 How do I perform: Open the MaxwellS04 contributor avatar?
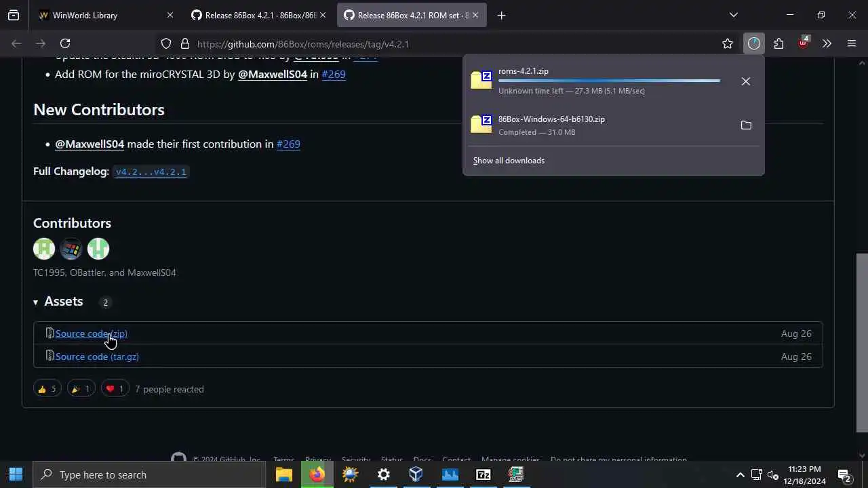(x=98, y=249)
